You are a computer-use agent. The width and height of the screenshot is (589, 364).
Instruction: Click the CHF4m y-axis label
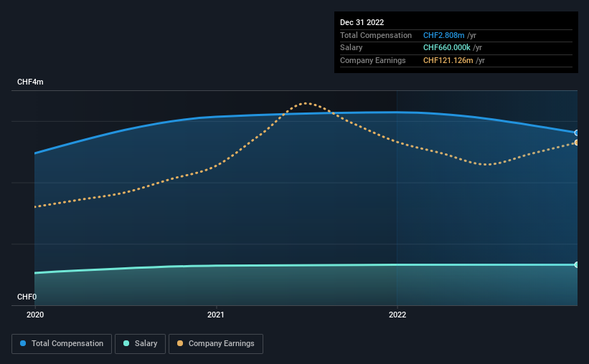(x=30, y=82)
